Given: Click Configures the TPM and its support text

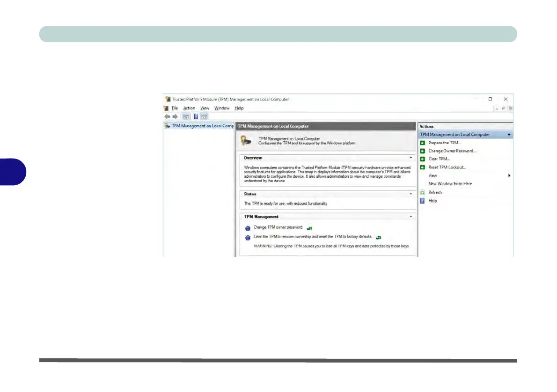Looking at the screenshot, I should [307, 144].
